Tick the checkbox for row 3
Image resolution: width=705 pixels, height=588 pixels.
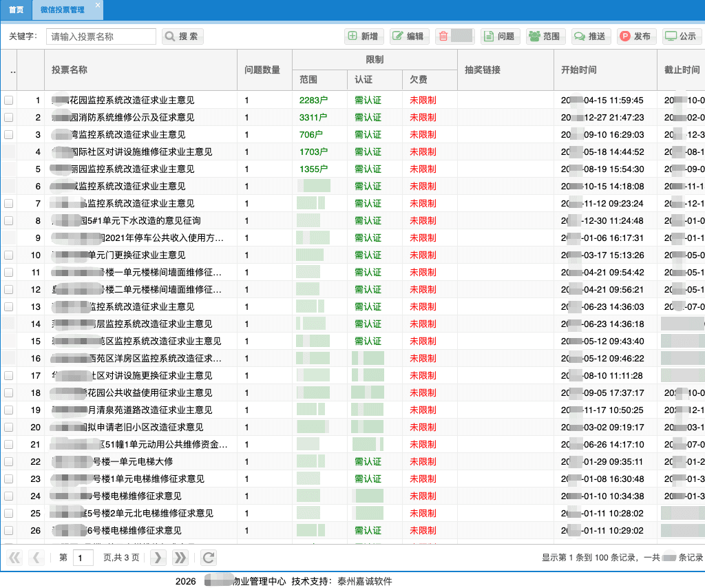(x=8, y=134)
